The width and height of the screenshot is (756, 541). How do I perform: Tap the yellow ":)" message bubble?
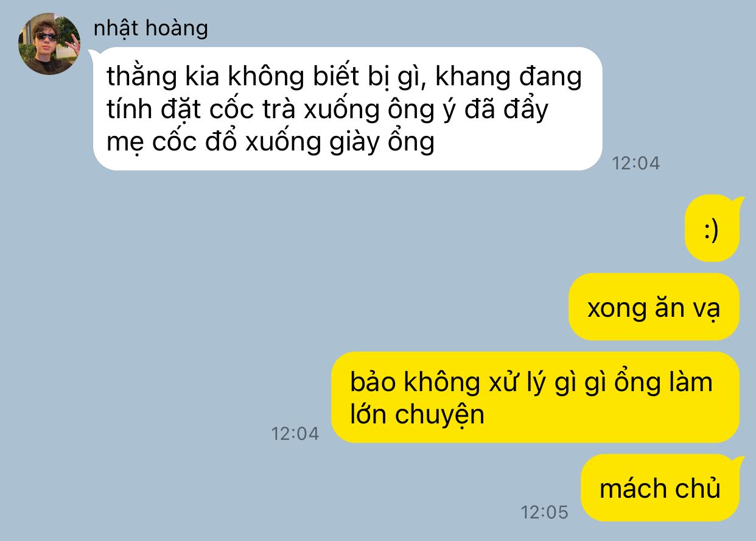713,228
